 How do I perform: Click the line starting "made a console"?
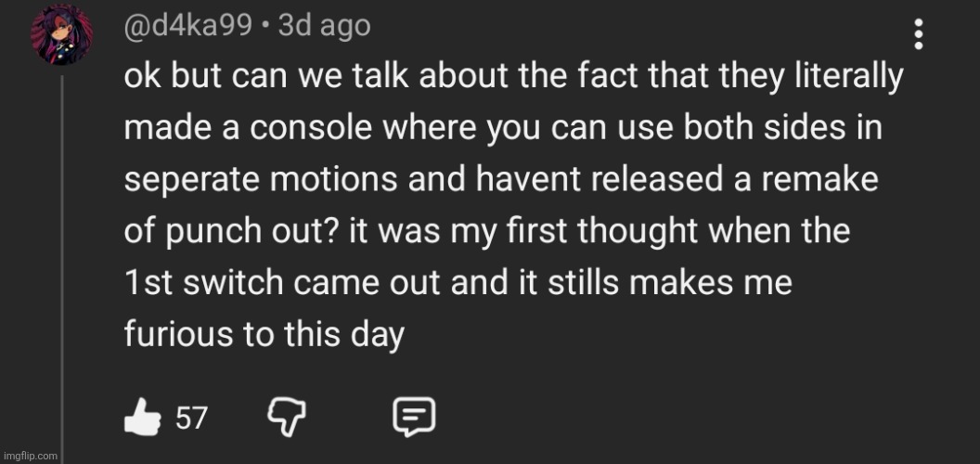pos(501,129)
